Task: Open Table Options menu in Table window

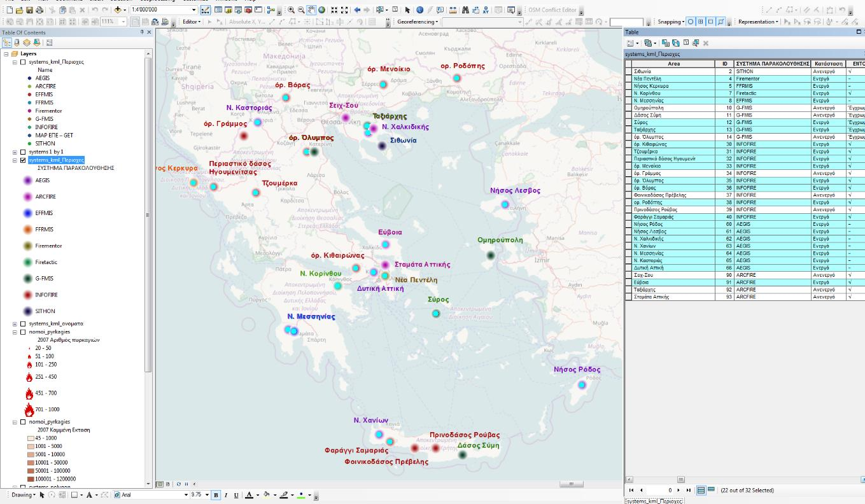Action: 633,43
